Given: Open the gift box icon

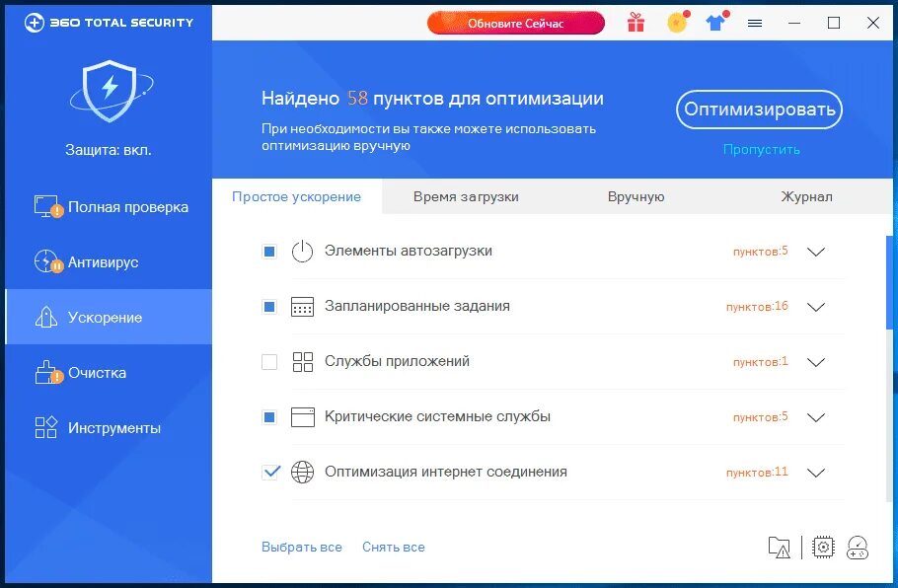Looking at the screenshot, I should click(636, 23).
